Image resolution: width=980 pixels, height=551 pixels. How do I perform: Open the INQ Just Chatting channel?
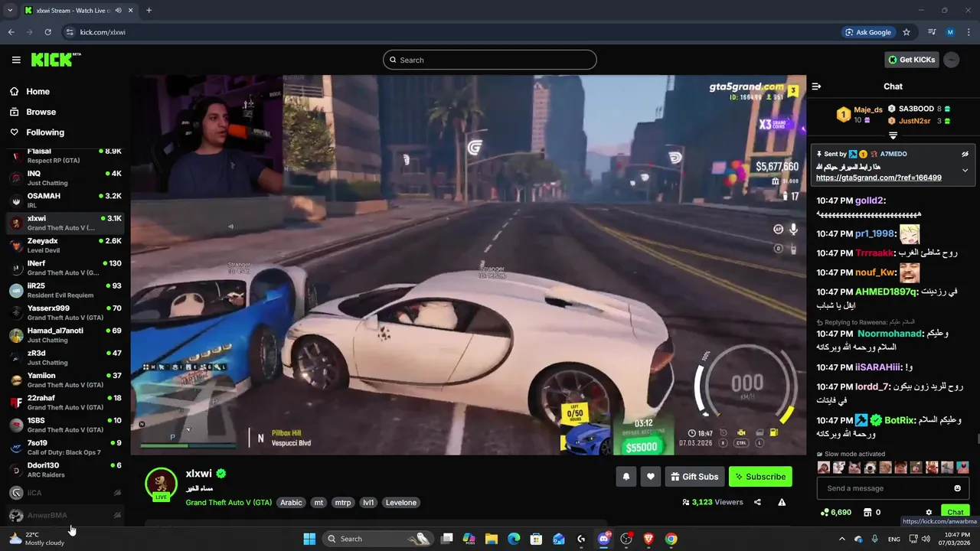click(x=64, y=178)
